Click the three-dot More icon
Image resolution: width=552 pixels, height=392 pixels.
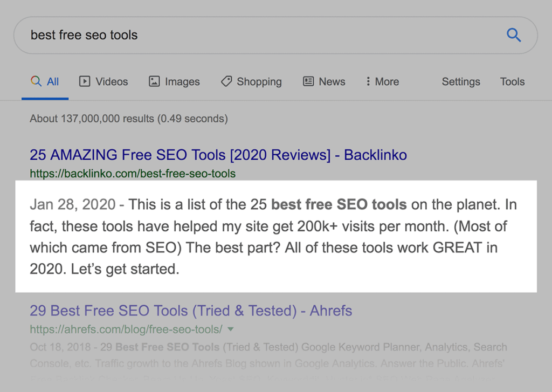pyautogui.click(x=368, y=81)
